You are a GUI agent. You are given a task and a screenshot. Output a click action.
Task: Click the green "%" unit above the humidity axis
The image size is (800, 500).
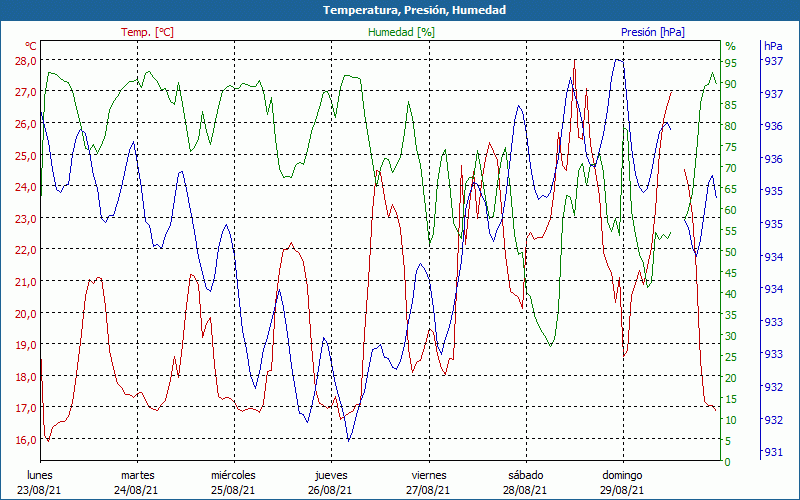tap(731, 46)
